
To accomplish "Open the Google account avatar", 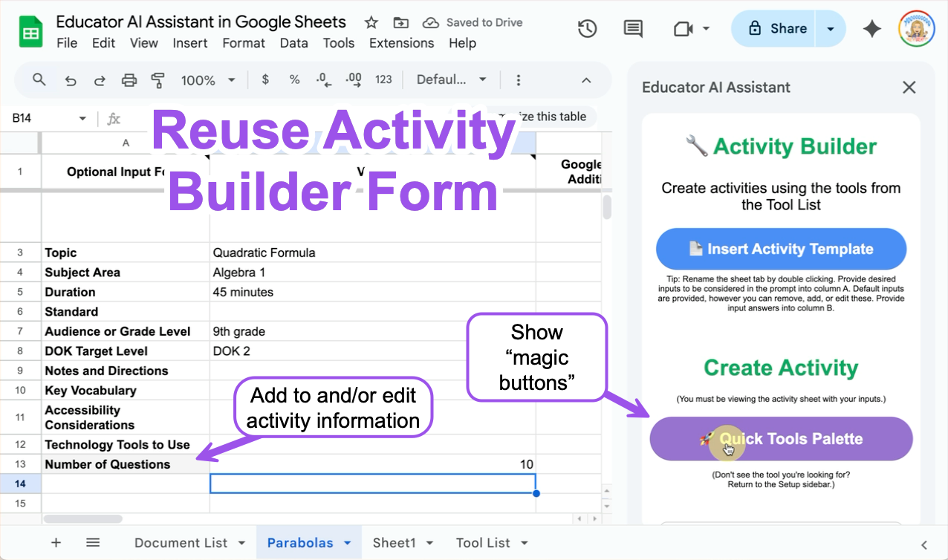I will pos(916,29).
